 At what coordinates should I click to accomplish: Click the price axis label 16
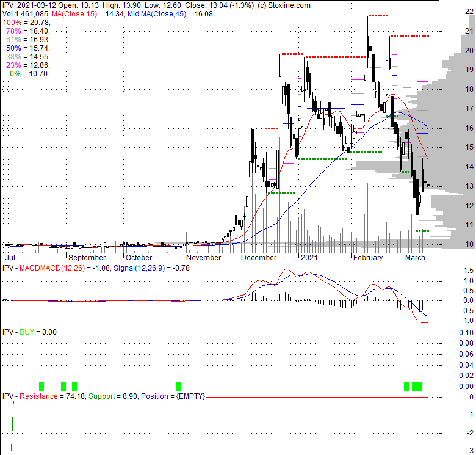pos(469,128)
